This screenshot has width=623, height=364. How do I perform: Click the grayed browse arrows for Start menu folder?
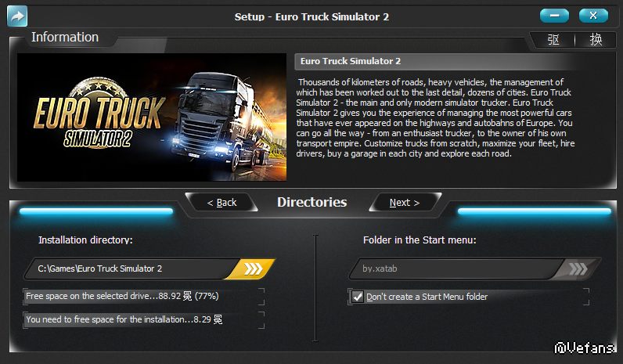(x=578, y=268)
